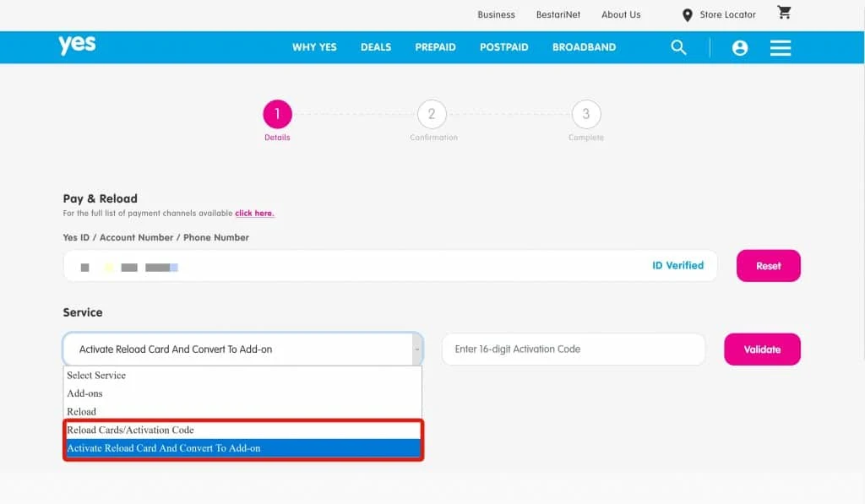The height and width of the screenshot is (504, 865).
Task: Click step 2 Confirmation circle
Action: click(x=432, y=114)
